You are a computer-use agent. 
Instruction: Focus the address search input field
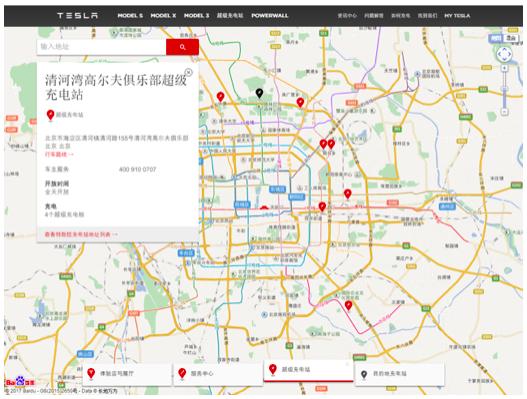point(102,47)
